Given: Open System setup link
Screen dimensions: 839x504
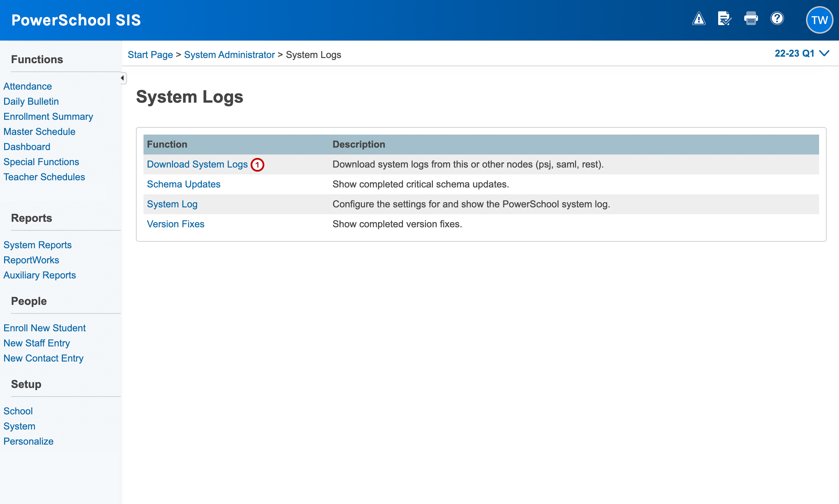Looking at the screenshot, I should click(20, 426).
